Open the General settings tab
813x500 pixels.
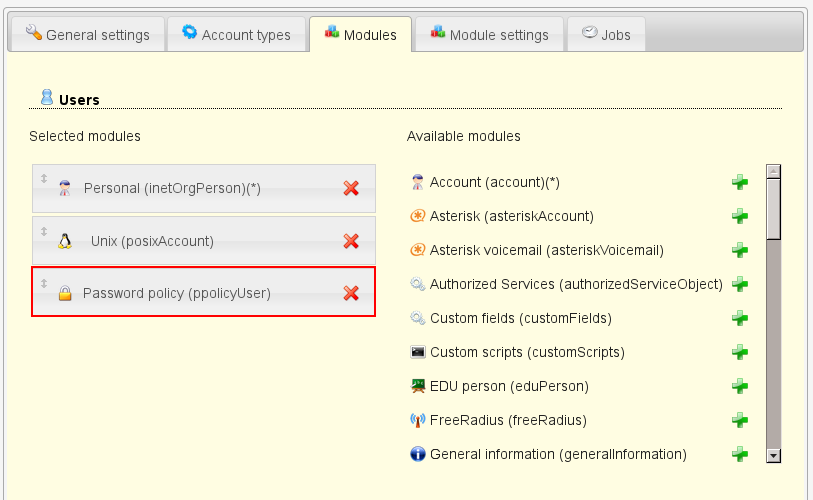click(x=87, y=35)
